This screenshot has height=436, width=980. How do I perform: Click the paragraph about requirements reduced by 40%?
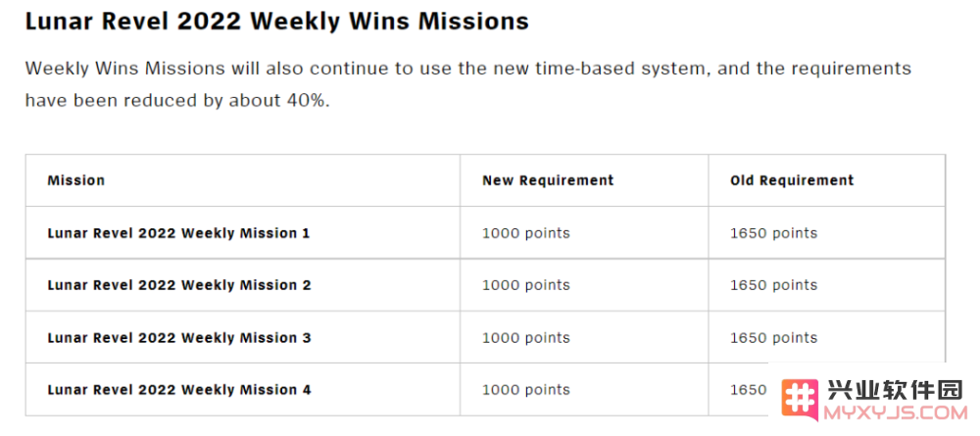[468, 84]
